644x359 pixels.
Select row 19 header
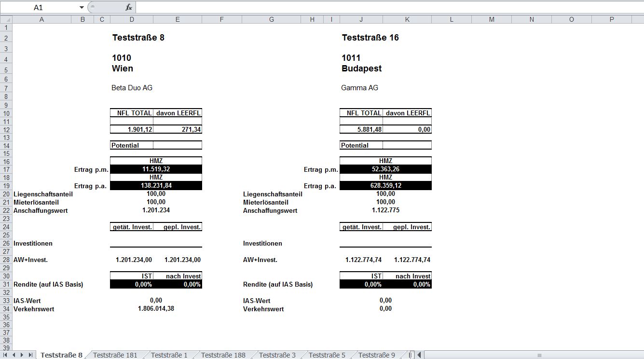[x=6, y=186]
